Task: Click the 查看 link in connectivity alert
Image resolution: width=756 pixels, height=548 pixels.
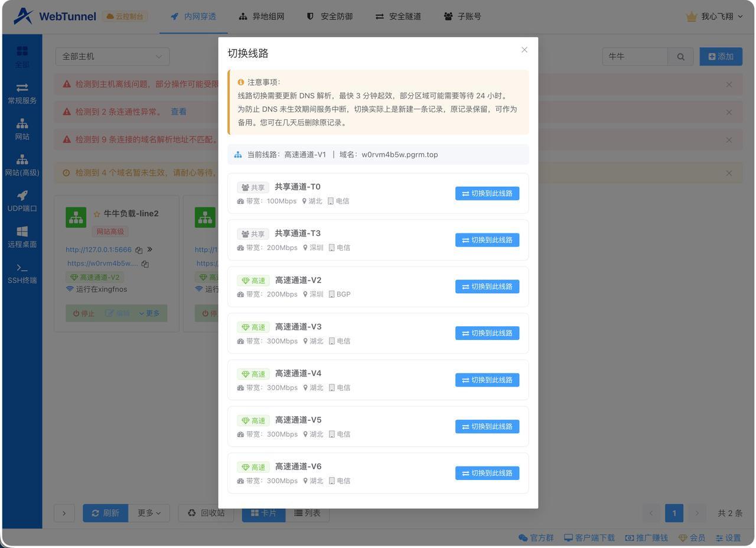Action: pyautogui.click(x=178, y=112)
